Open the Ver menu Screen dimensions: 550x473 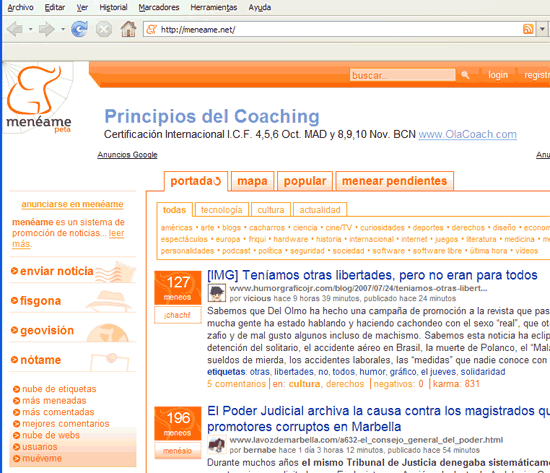coord(82,7)
